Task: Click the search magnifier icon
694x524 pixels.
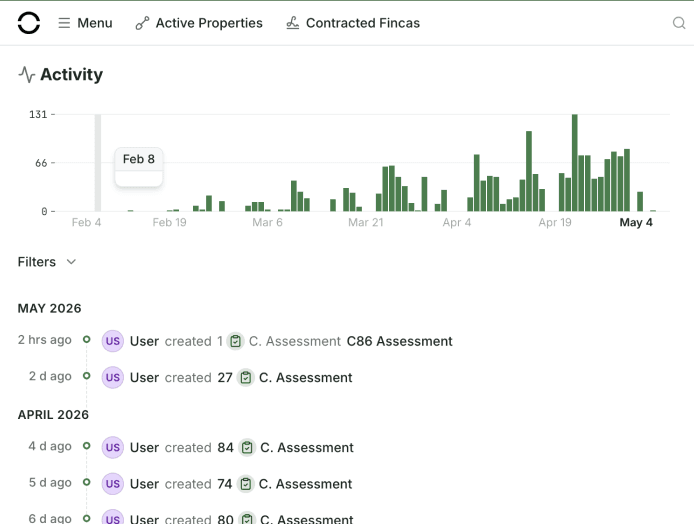Action: 679,23
